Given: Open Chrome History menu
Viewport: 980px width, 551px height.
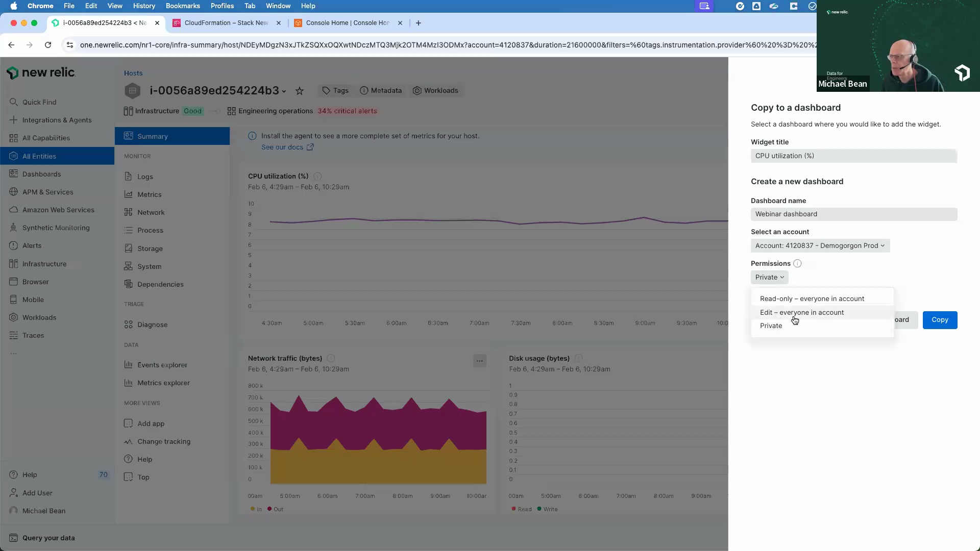Looking at the screenshot, I should [144, 6].
